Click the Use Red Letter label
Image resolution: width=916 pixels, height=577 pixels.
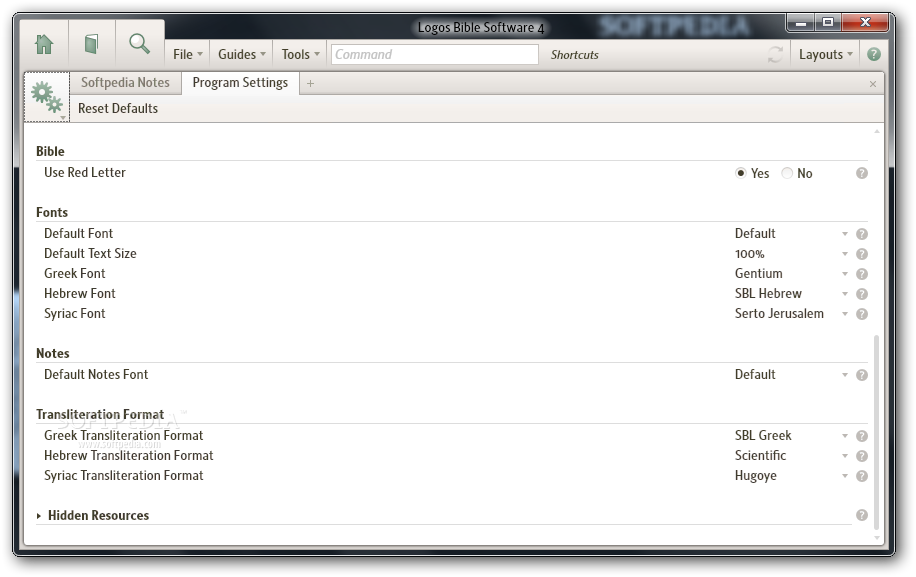[85, 173]
